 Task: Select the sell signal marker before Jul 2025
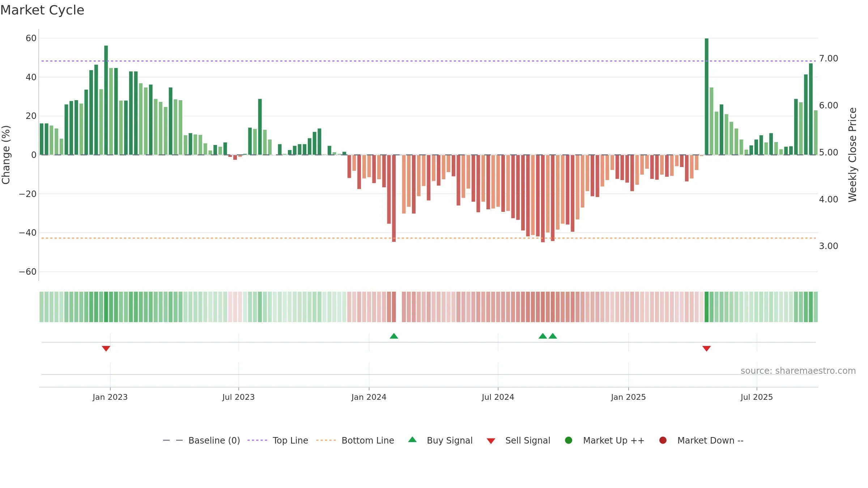(x=707, y=348)
